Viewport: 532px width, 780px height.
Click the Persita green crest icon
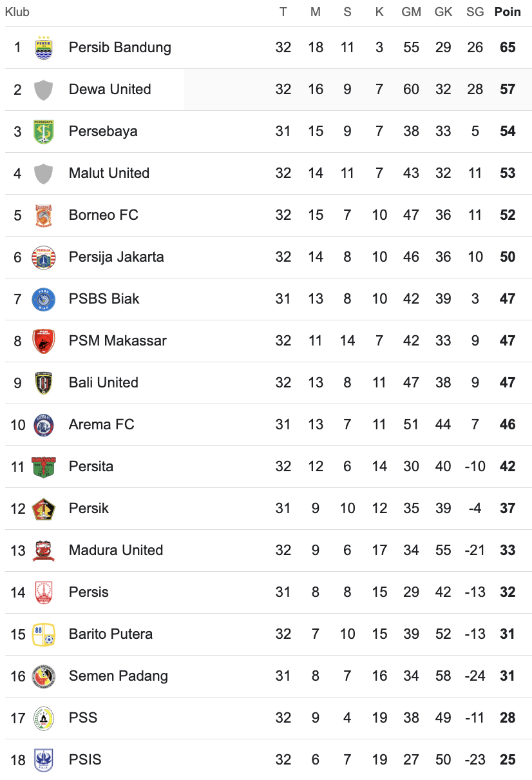(x=44, y=467)
